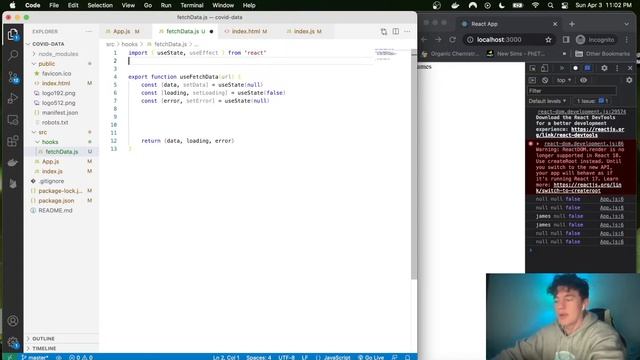Screen dimensions: 640x360
Task: Open the editor More Actions ellipsis
Action: (407, 31)
